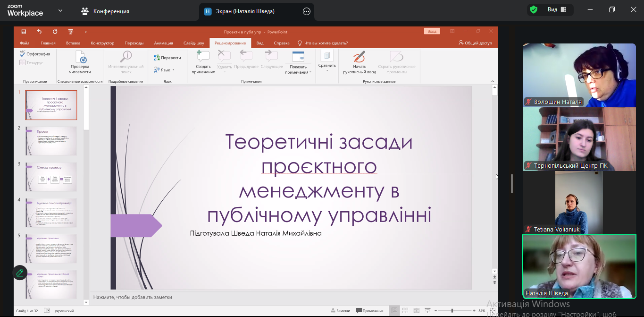Open the Zoom Workplace dropdown chevron
Viewport: 644px width, 317px height.
coord(60,10)
